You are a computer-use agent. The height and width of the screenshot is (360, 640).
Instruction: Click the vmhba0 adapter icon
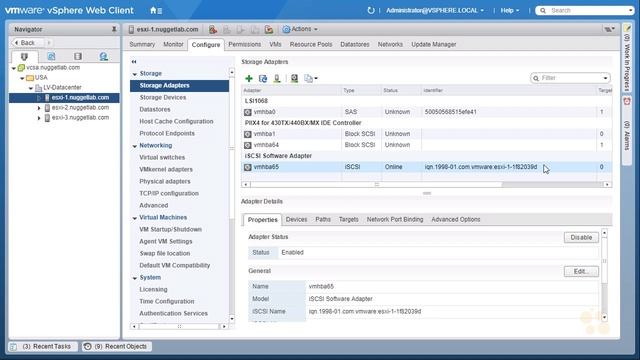[x=247, y=112]
